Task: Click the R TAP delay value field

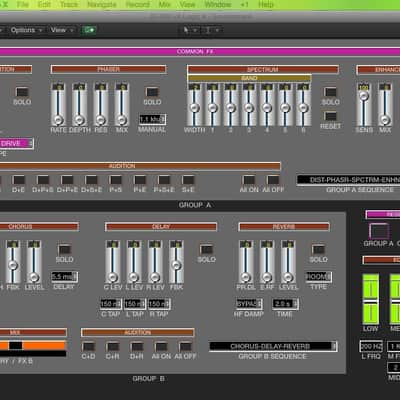Action: coord(159,304)
